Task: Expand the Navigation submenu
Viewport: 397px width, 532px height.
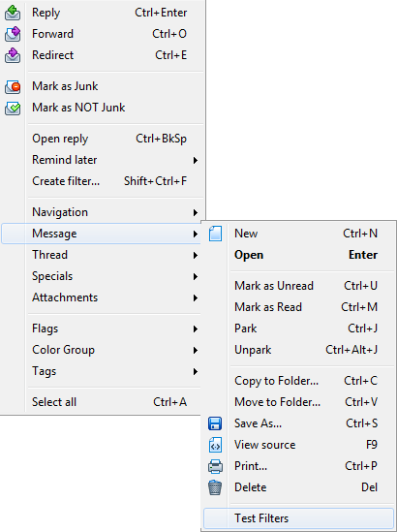Action: tap(196, 212)
